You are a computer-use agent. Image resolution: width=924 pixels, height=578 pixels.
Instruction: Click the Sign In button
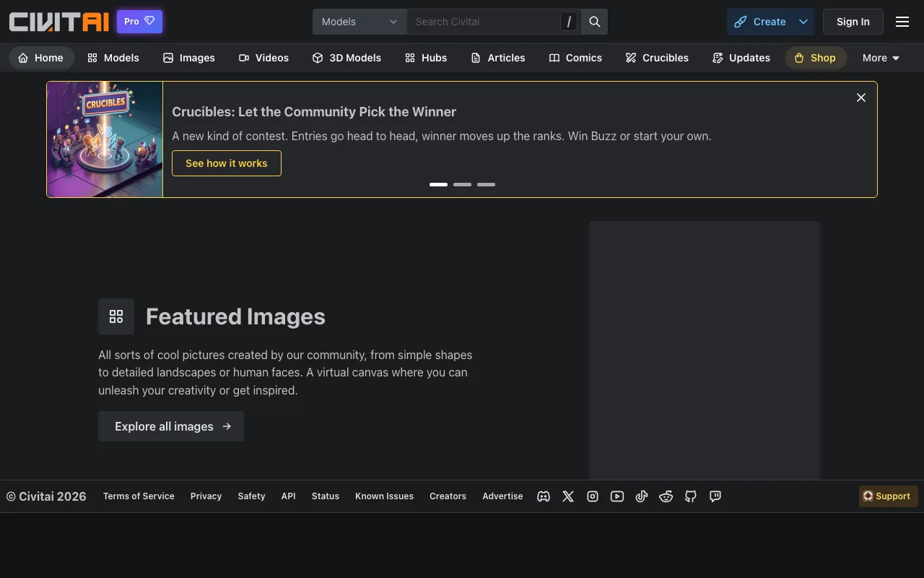tap(853, 22)
